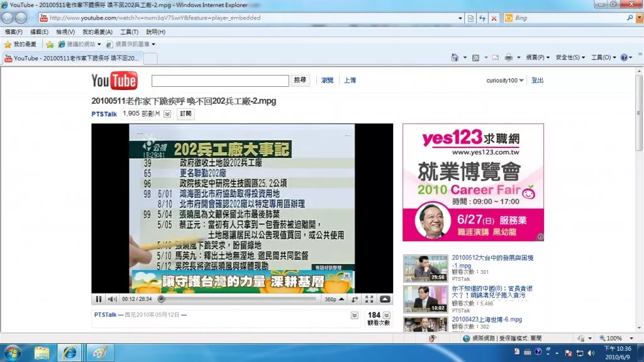Image resolution: width=644 pixels, height=362 pixels.
Task: Click the YouTube search input box
Action: coord(220,81)
